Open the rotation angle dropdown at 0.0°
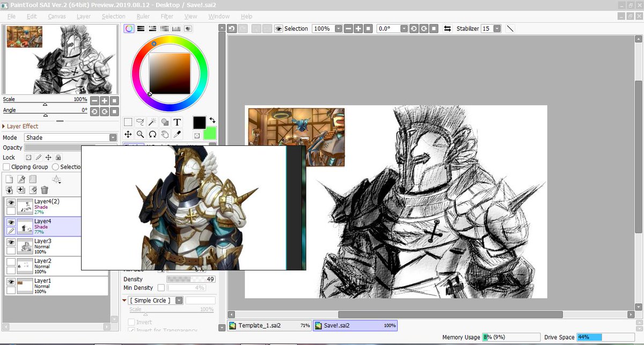Screen dimensions: 644x345 pos(404,28)
